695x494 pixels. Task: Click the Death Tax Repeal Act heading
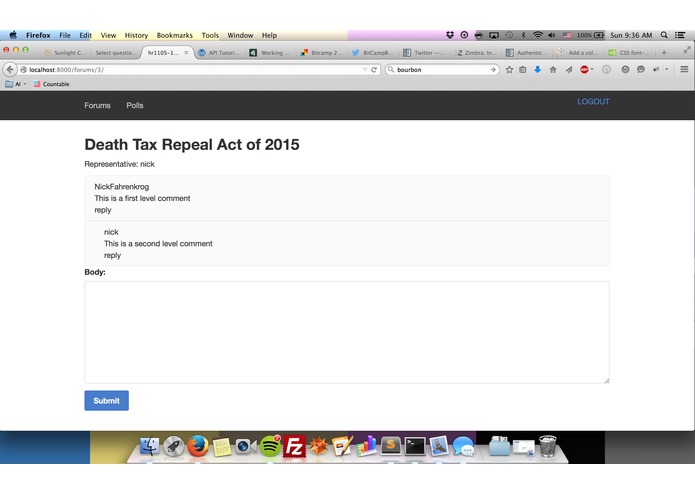click(192, 144)
